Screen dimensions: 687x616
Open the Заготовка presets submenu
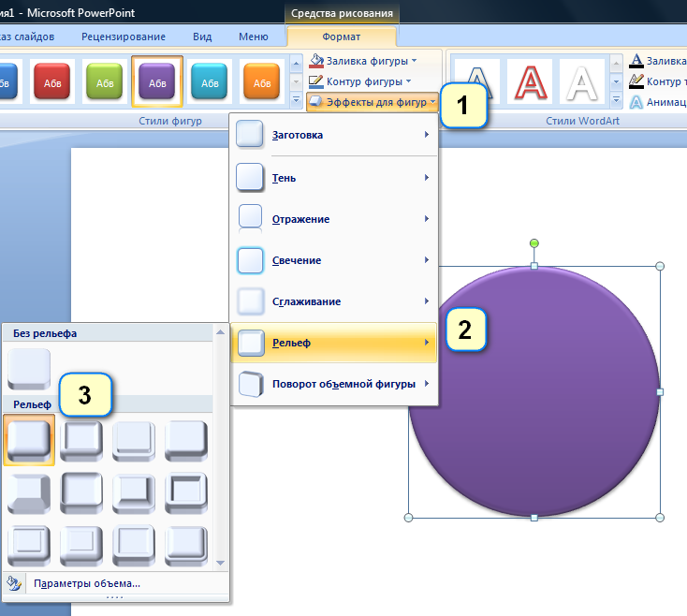(x=334, y=135)
